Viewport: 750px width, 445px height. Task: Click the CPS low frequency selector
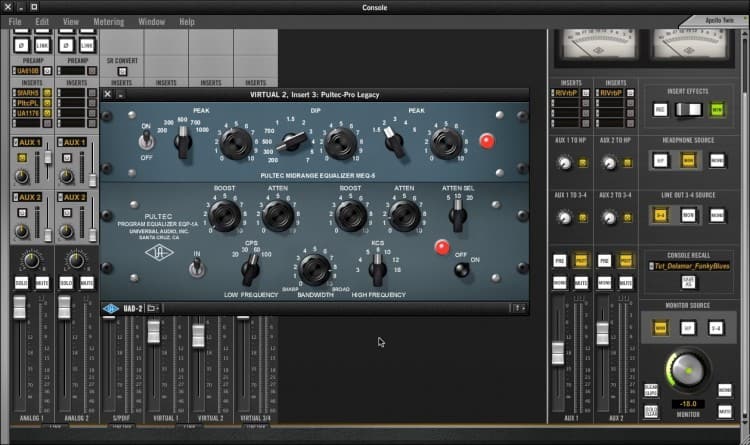click(x=250, y=270)
